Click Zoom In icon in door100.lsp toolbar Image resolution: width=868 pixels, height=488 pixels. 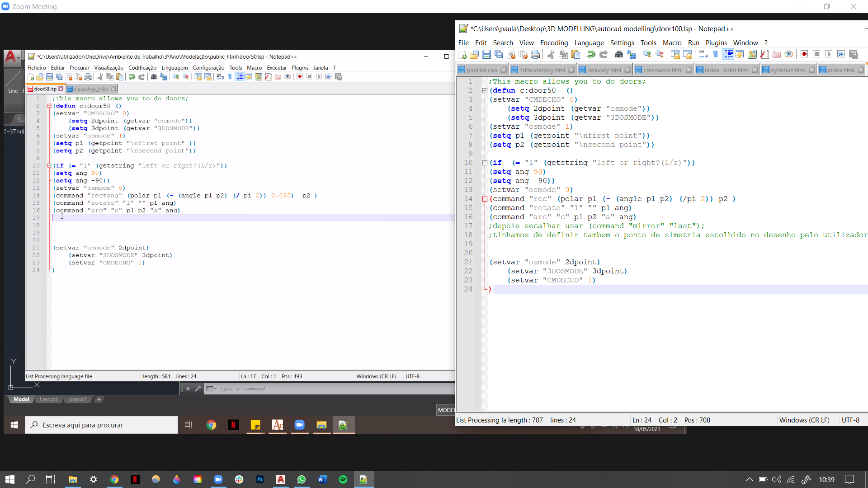647,55
